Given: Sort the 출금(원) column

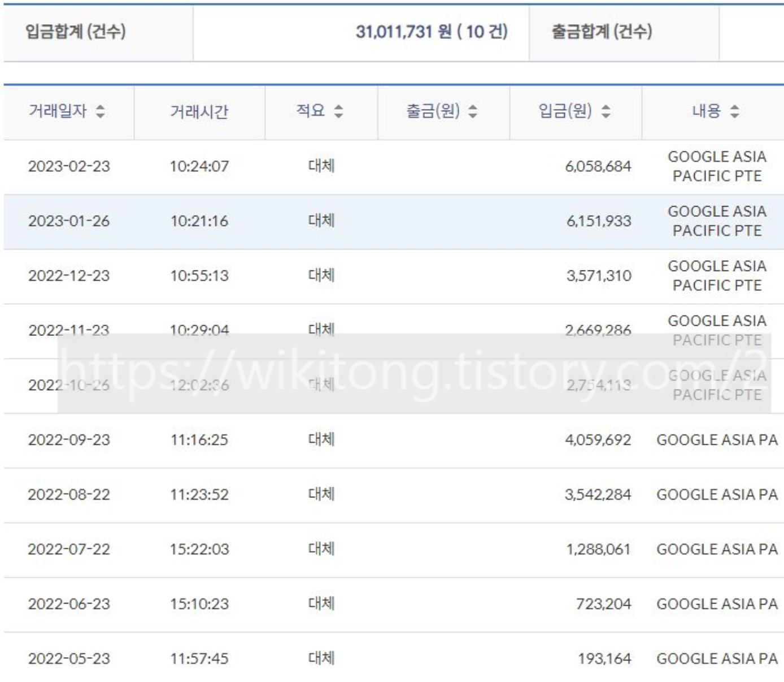Looking at the screenshot, I should click(473, 111).
